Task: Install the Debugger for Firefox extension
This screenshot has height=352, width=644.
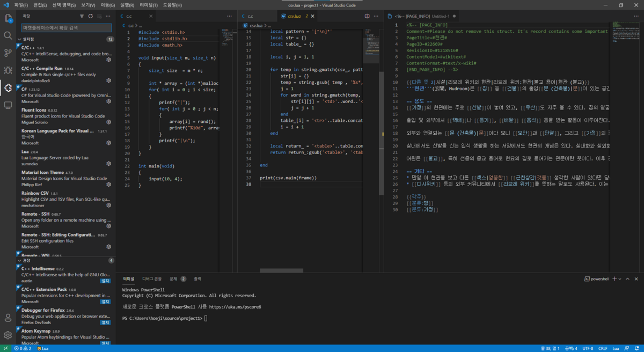Action: (x=106, y=322)
